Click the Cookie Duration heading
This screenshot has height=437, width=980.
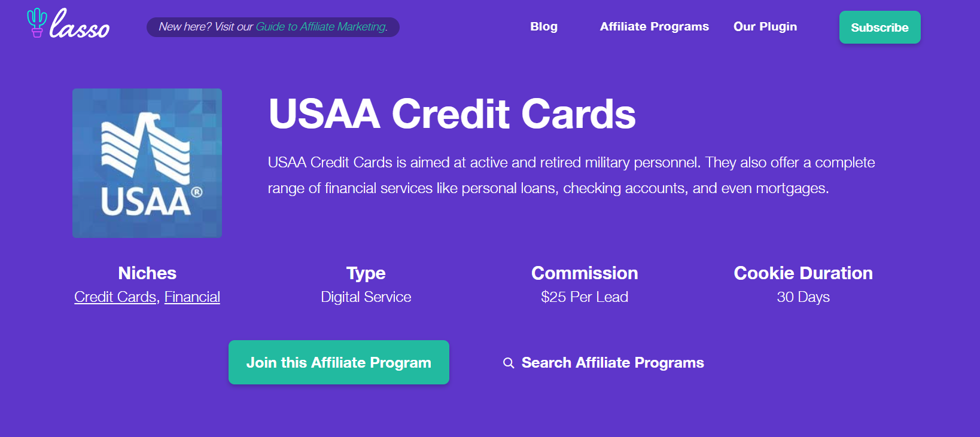pyautogui.click(x=803, y=273)
